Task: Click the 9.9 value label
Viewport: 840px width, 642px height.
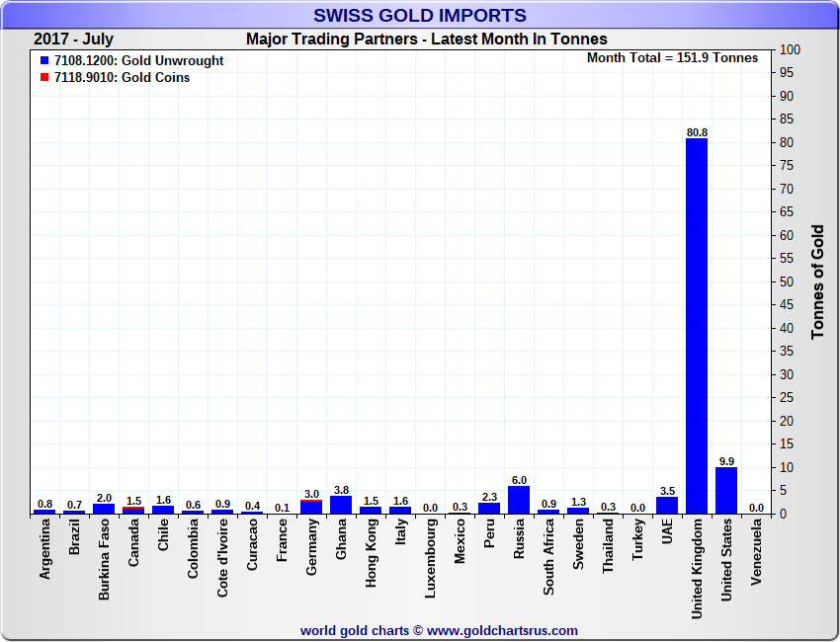Action: pyautogui.click(x=726, y=461)
